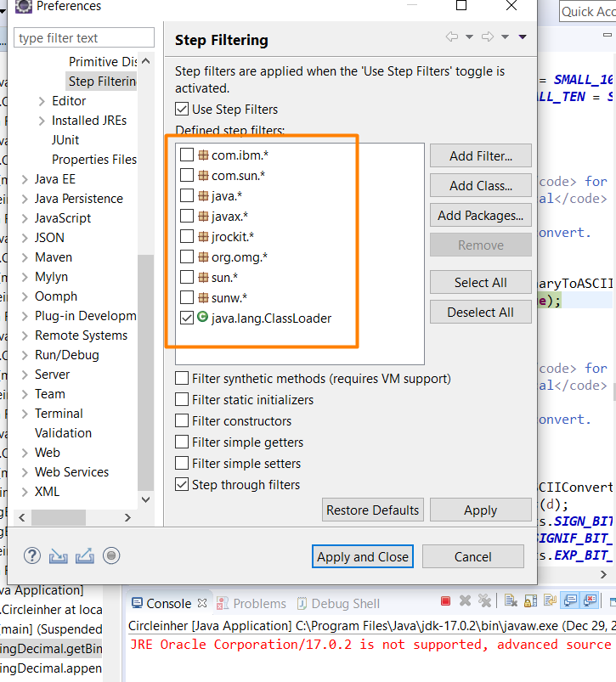The image size is (616, 682).
Task: Expand the XML node
Action: click(x=25, y=492)
